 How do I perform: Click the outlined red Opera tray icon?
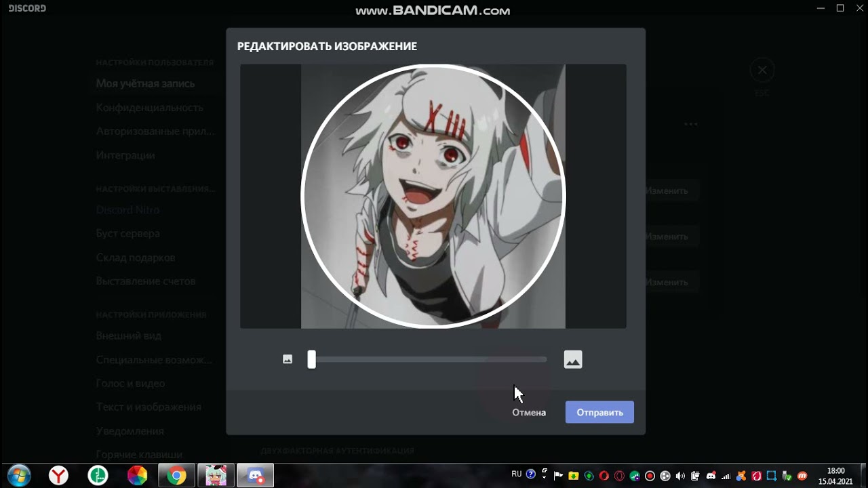[619, 476]
